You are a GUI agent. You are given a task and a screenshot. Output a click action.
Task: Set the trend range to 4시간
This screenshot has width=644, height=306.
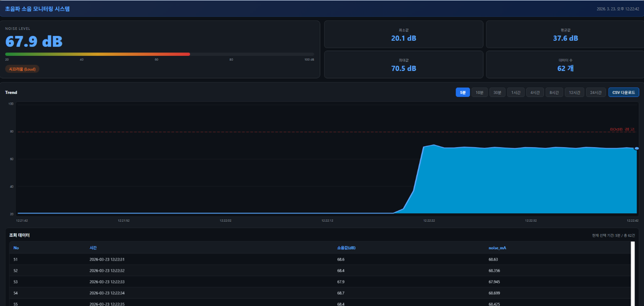click(x=535, y=93)
